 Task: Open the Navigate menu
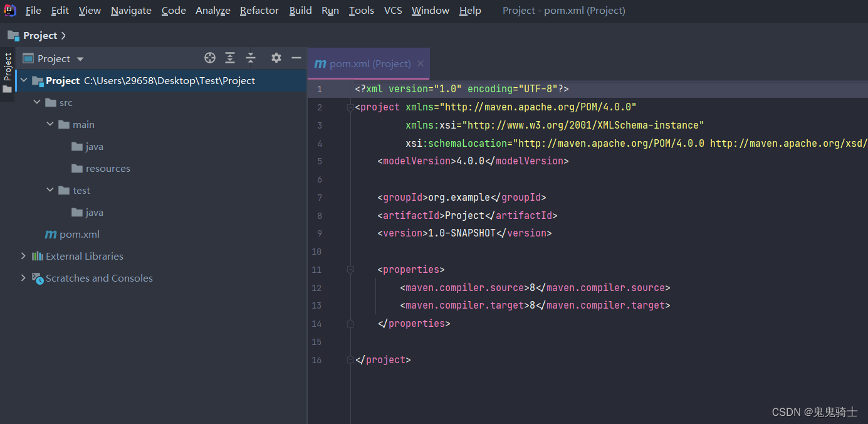coord(131,11)
